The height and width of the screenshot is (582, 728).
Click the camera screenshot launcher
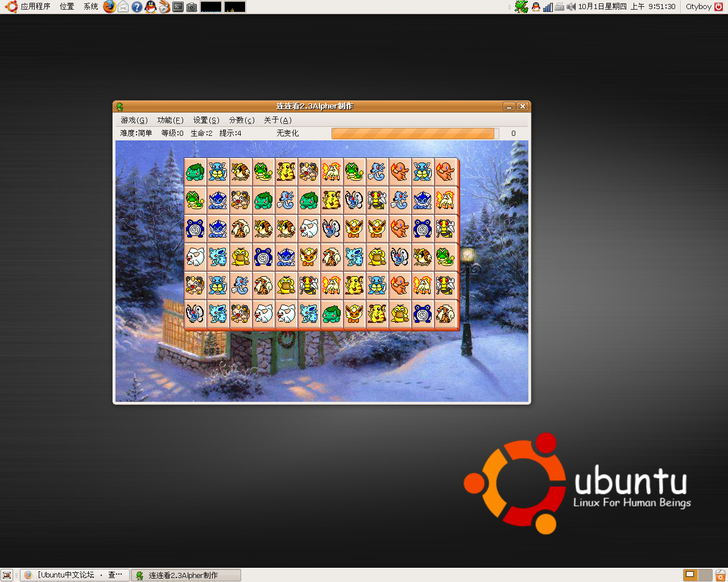point(192,7)
